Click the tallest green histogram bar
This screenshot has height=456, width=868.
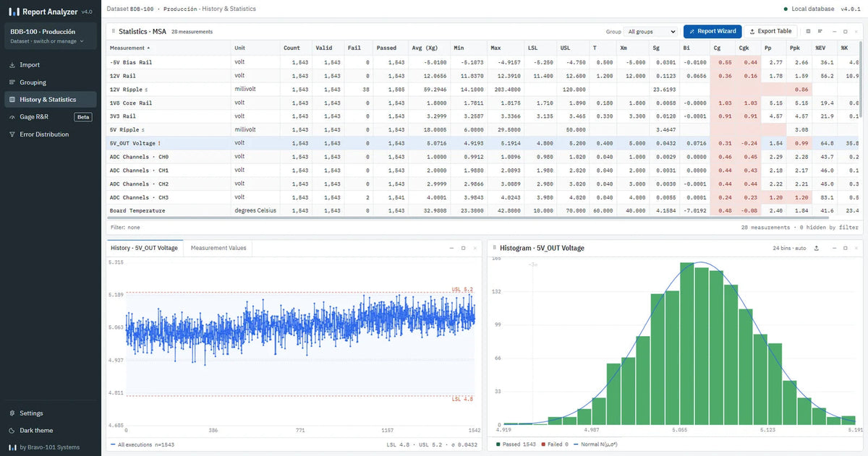click(686, 343)
